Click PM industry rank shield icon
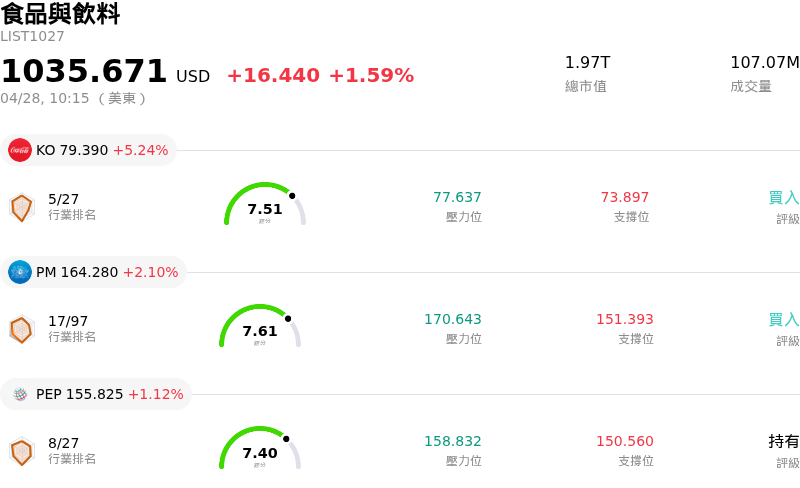Image resolution: width=800 pixels, height=488 pixels. [21, 329]
